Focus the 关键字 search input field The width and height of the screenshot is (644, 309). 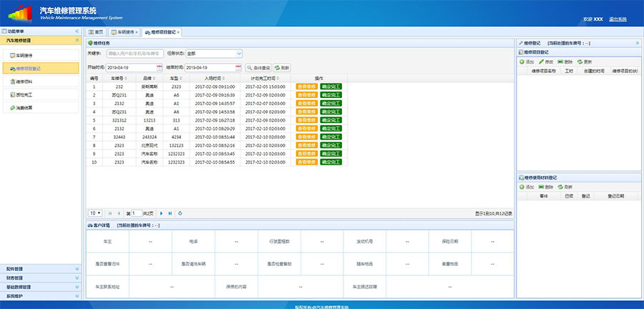coord(134,53)
